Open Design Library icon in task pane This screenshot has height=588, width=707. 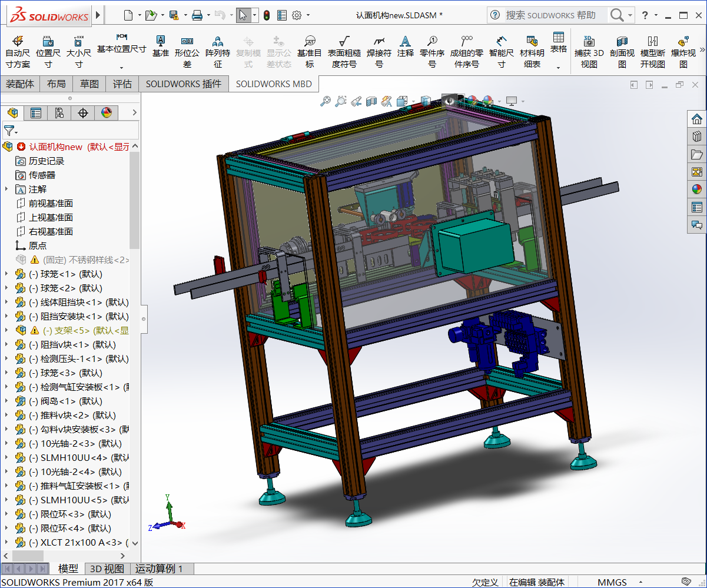(x=697, y=137)
